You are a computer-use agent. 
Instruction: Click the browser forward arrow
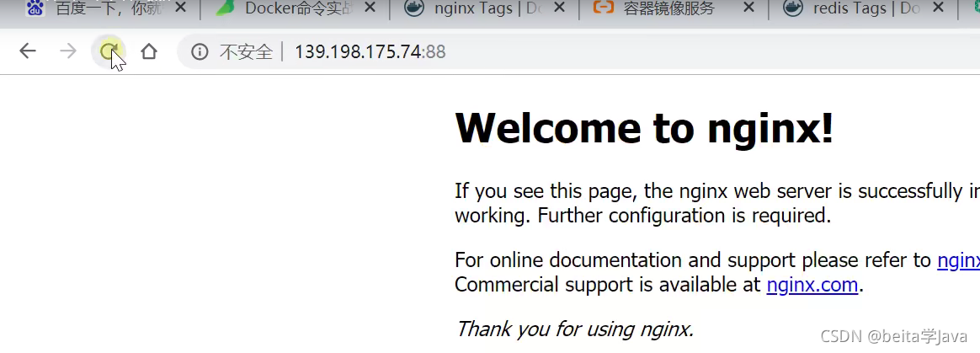click(67, 51)
